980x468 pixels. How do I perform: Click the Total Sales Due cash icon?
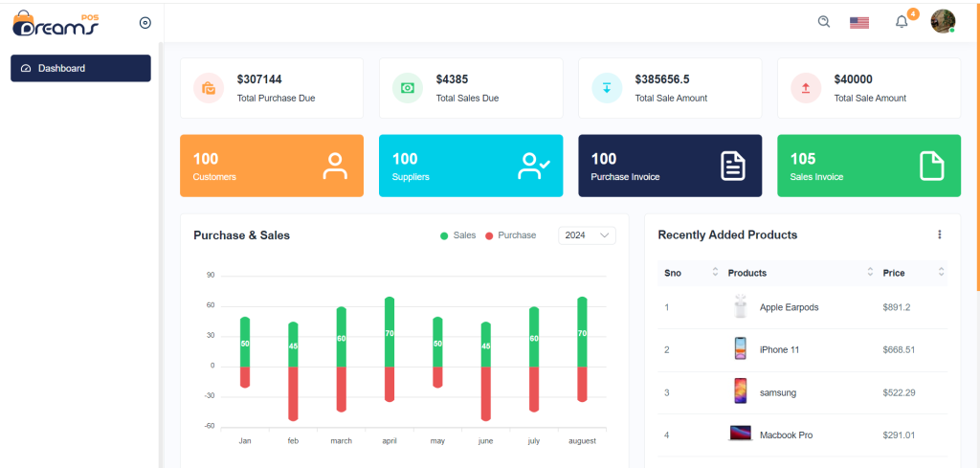pyautogui.click(x=408, y=88)
